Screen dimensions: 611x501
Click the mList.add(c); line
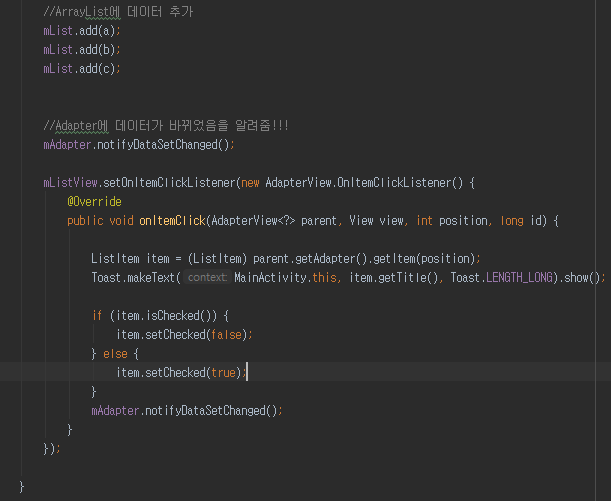tap(82, 69)
